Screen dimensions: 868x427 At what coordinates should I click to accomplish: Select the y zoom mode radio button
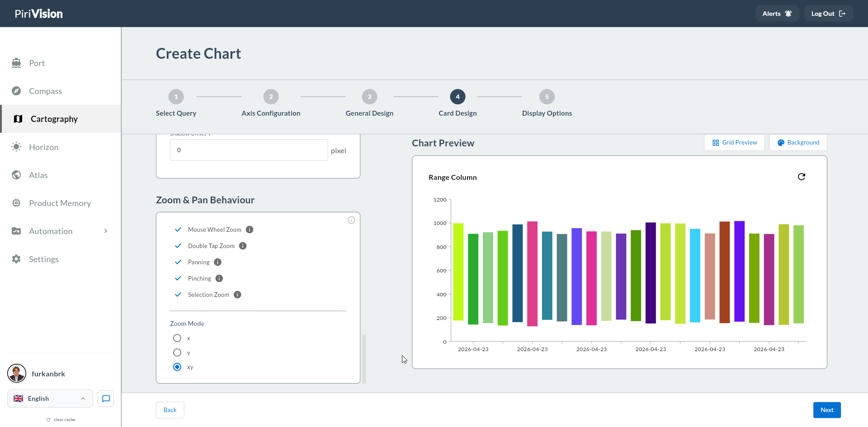177,352
